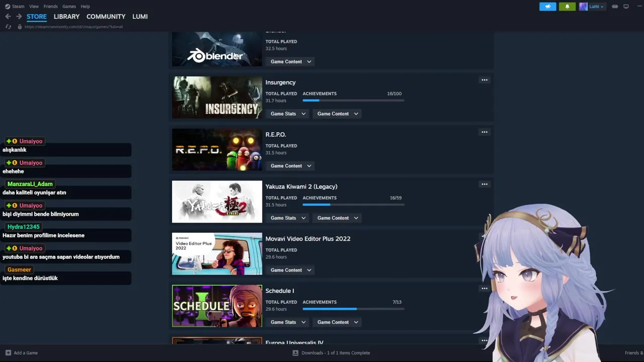Click the steamcommunity.com URL address bar

[73, 27]
